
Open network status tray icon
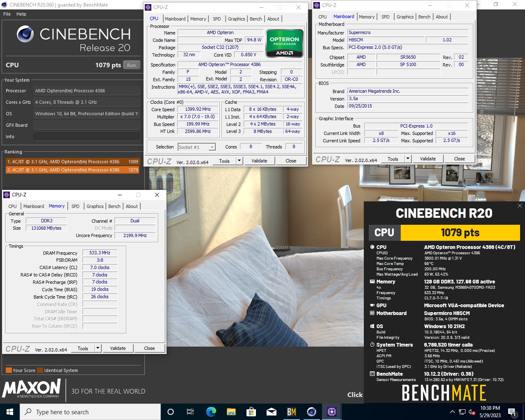point(462,412)
